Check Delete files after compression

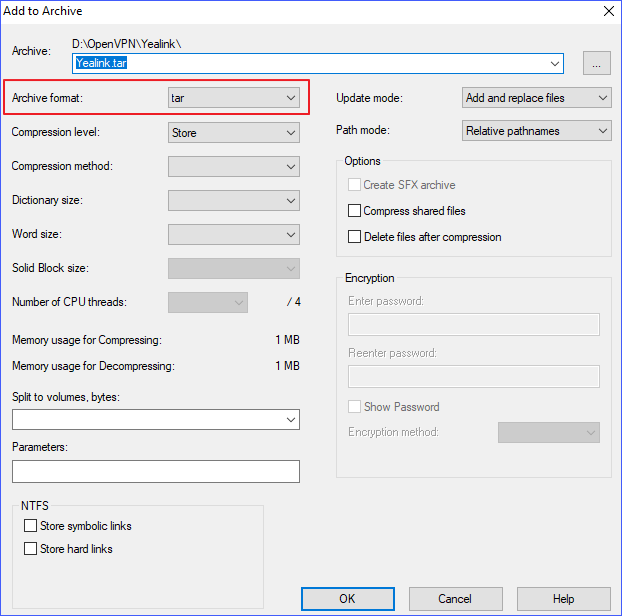point(355,237)
